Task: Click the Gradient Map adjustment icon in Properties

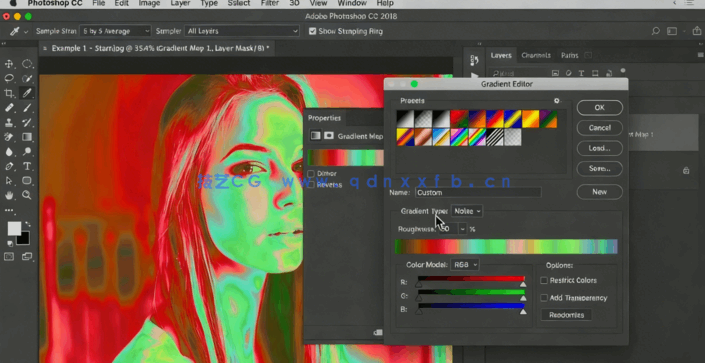Action: tap(316, 135)
